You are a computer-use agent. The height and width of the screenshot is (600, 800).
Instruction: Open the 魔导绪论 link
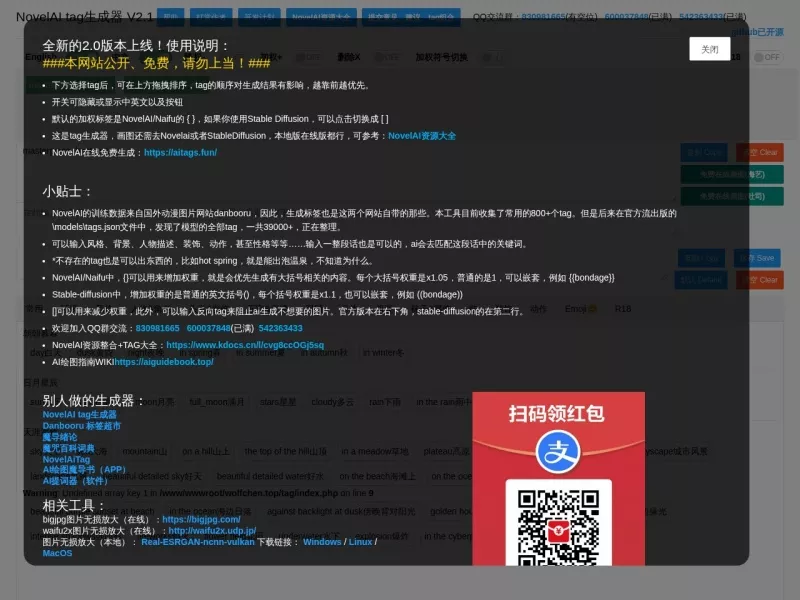[x=60, y=437]
